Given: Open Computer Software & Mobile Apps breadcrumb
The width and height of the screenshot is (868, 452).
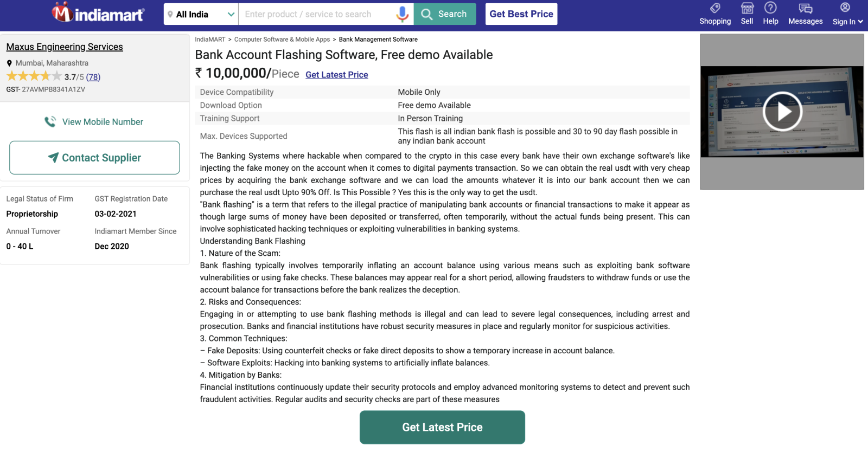Looking at the screenshot, I should [282, 40].
